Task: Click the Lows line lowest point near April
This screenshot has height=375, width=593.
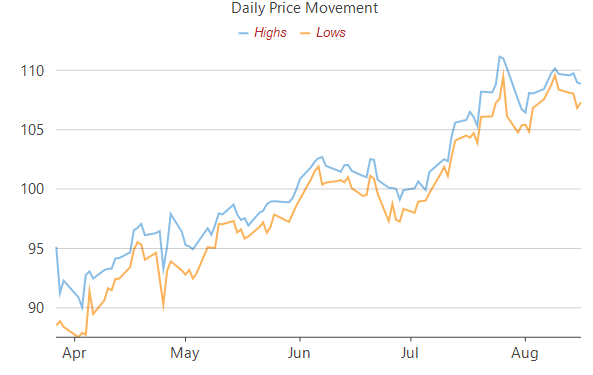Action: click(78, 336)
